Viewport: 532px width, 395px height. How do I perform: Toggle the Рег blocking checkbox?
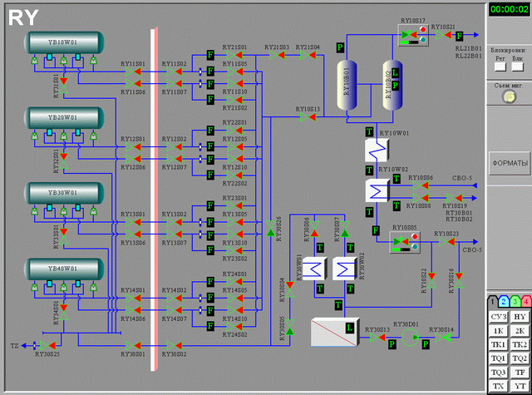pos(500,67)
